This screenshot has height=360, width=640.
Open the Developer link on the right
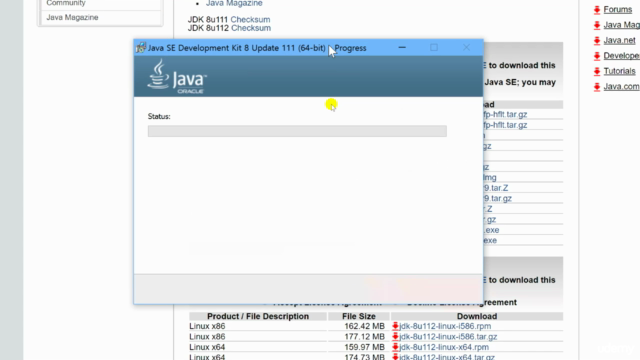[622, 56]
